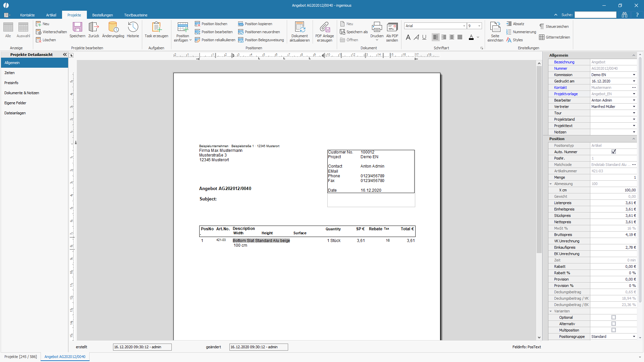
Task: Expand the Positionsgruppe Standard dropdown
Action: coord(634,337)
